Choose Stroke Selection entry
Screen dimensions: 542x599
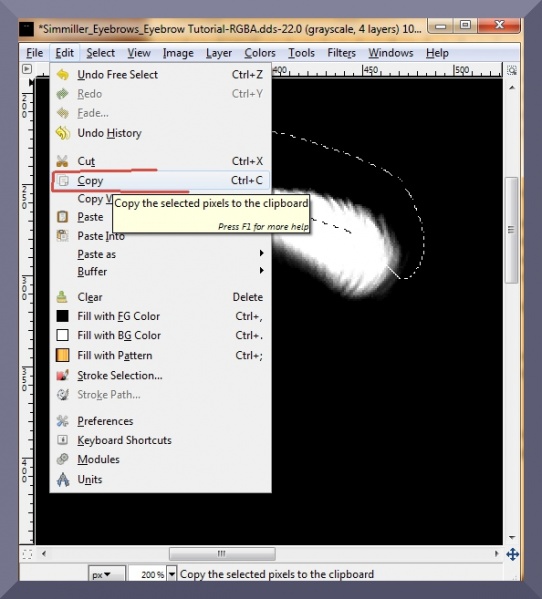[x=160, y=376]
